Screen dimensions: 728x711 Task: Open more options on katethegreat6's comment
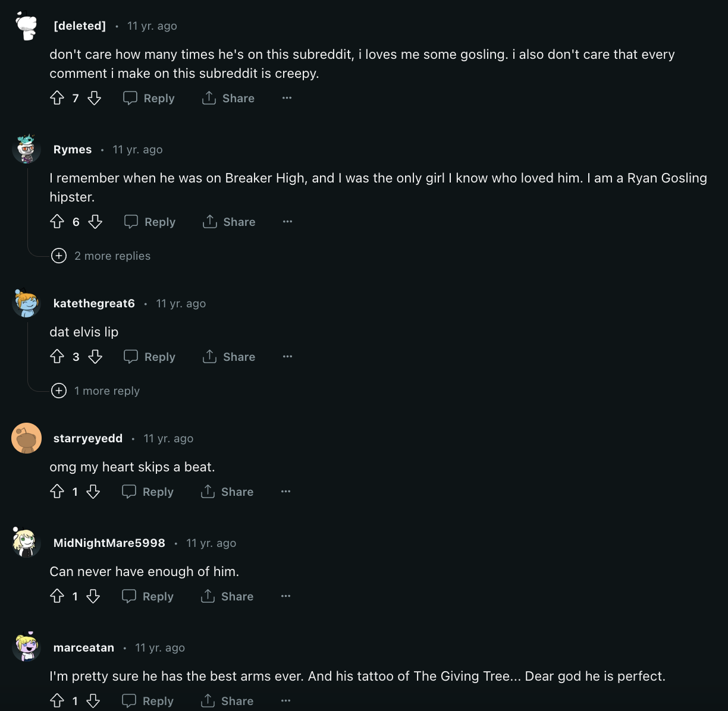point(287,357)
